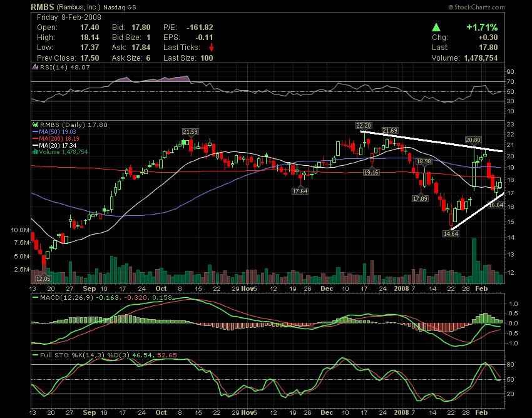Click the tallest green volume bar near Feb
The width and height of the screenshot is (532, 418).
[x=474, y=261]
